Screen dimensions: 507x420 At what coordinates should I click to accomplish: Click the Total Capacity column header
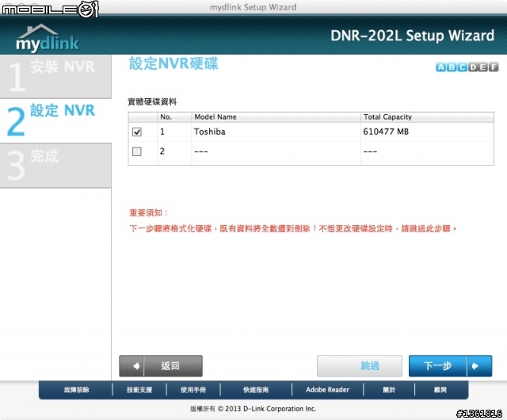click(x=427, y=116)
